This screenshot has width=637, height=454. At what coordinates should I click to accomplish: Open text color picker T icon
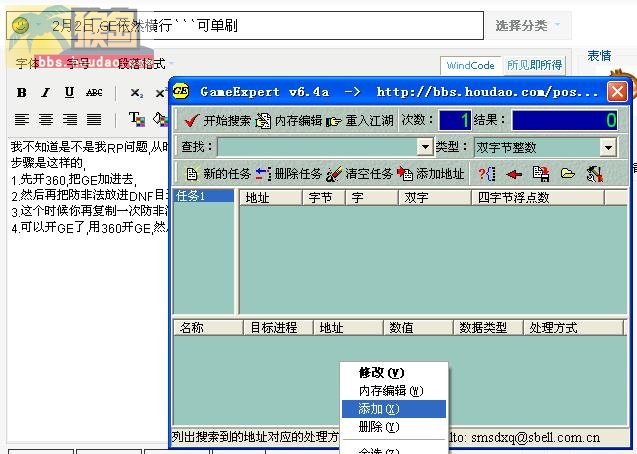pyautogui.click(x=136, y=119)
